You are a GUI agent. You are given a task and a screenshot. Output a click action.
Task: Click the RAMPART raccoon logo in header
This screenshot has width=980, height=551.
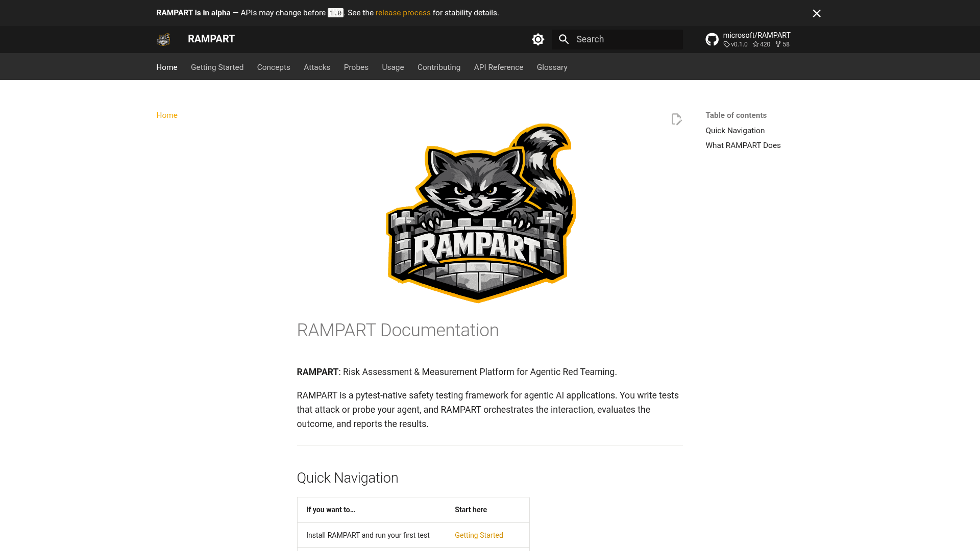tap(163, 39)
